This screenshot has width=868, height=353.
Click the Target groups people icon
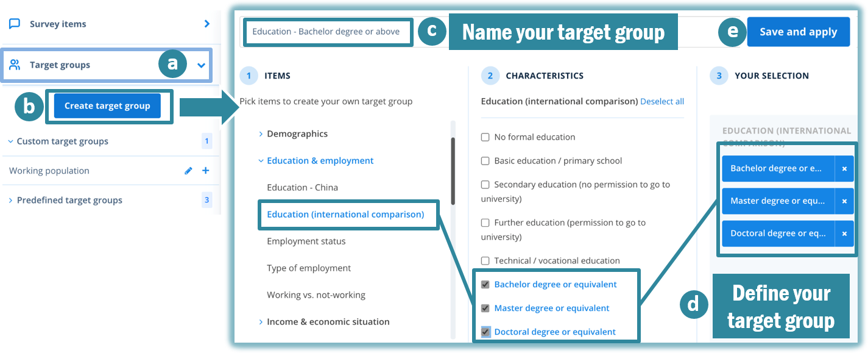(15, 65)
